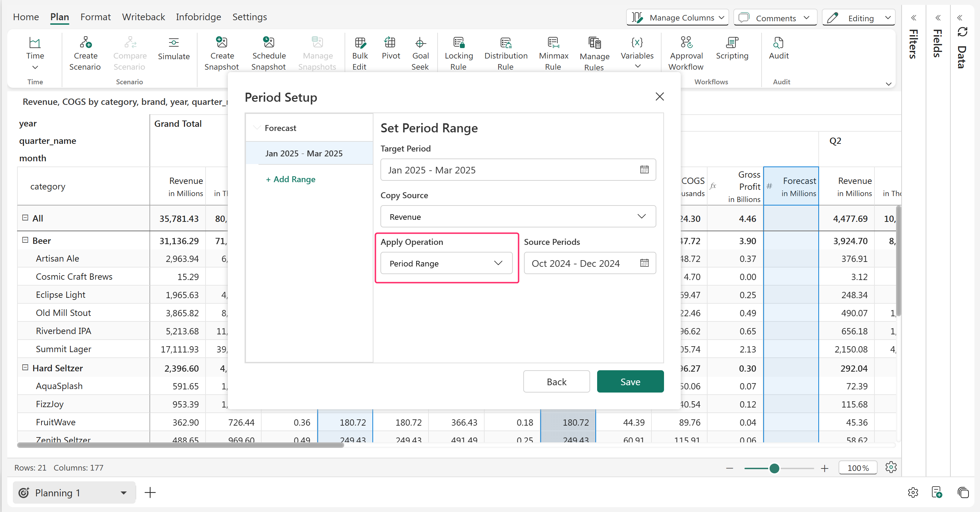Click the Save button
The width and height of the screenshot is (980, 512).
coord(630,381)
